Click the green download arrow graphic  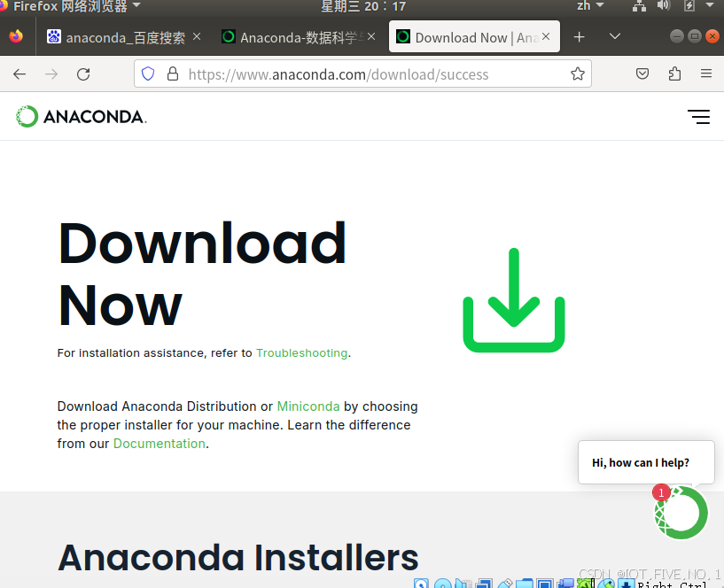(x=514, y=300)
